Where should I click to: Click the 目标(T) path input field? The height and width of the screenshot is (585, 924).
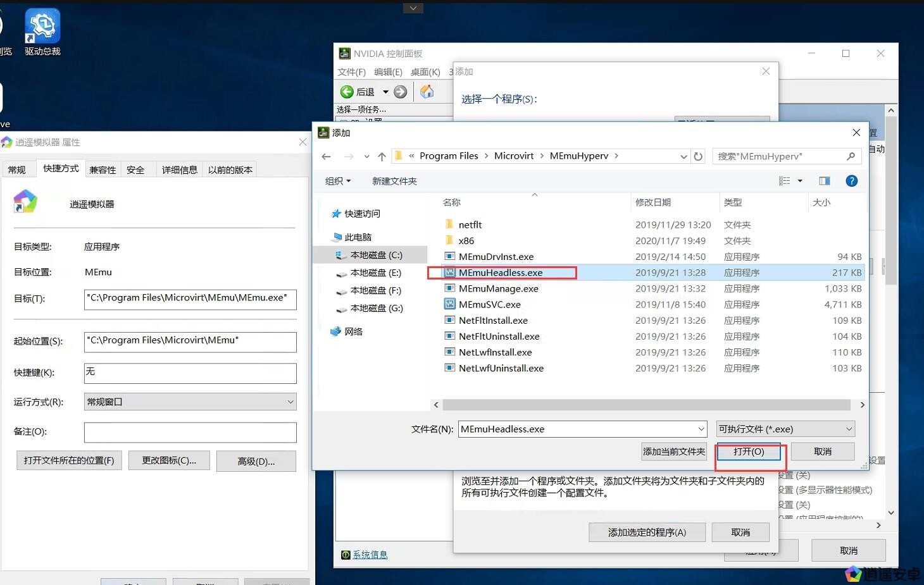coord(190,299)
